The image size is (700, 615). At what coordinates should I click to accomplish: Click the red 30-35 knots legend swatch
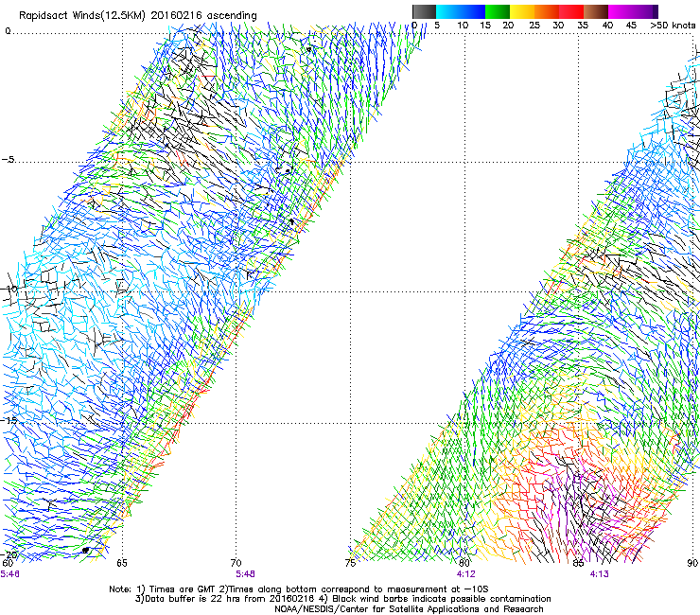click(571, 11)
